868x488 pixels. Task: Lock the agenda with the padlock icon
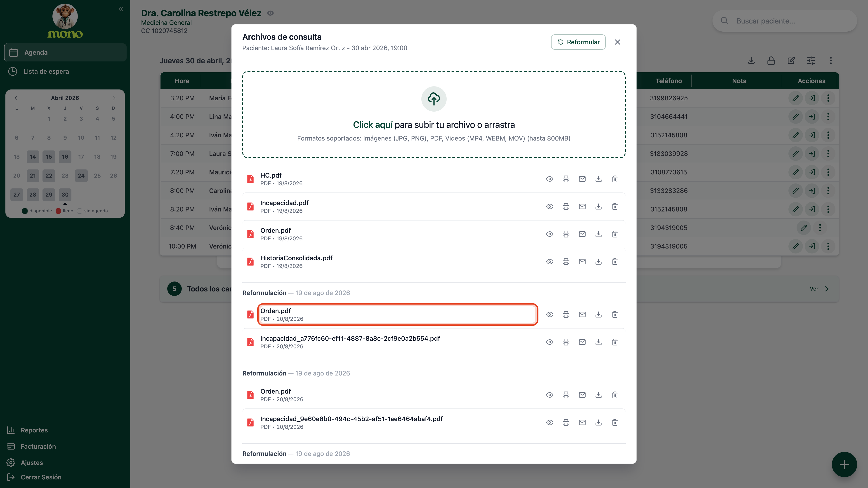pyautogui.click(x=771, y=61)
